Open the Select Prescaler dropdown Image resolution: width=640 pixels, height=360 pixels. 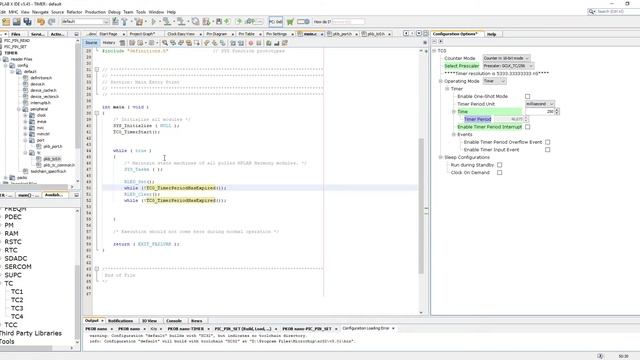coord(508,66)
